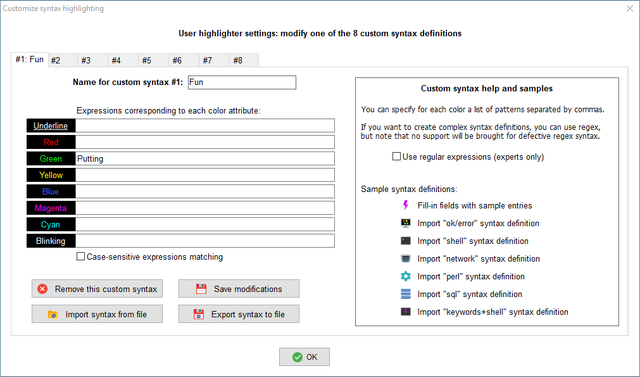Click the Underline expressions input field
640x377 pixels.
click(x=205, y=126)
